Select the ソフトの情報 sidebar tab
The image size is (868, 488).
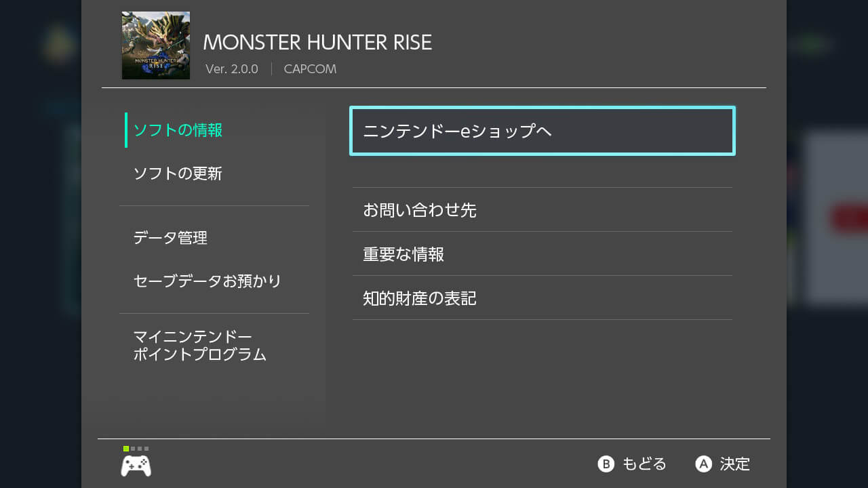click(178, 130)
